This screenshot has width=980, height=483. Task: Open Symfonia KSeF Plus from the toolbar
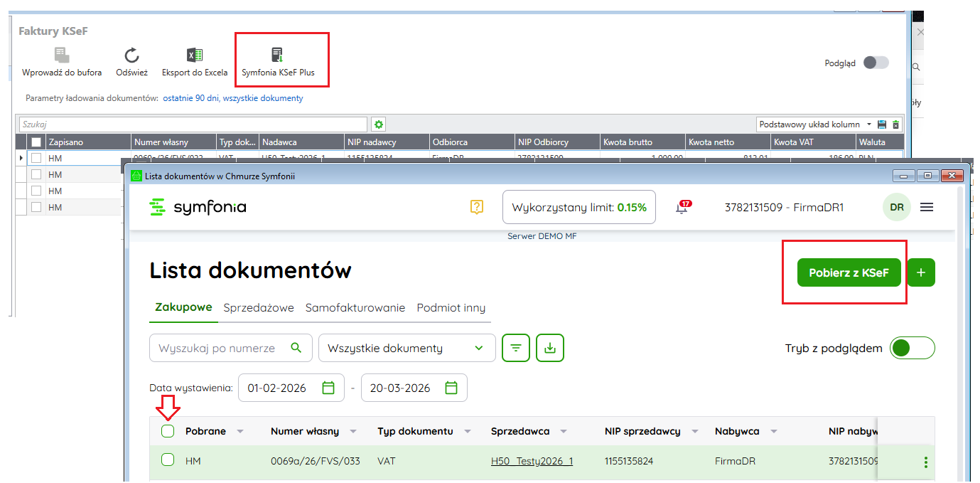(278, 56)
